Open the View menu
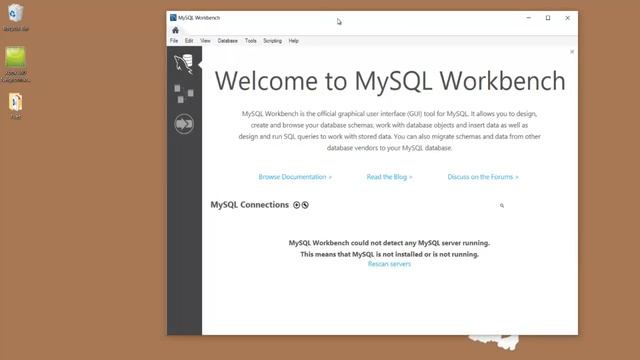The height and width of the screenshot is (360, 640). (205, 41)
